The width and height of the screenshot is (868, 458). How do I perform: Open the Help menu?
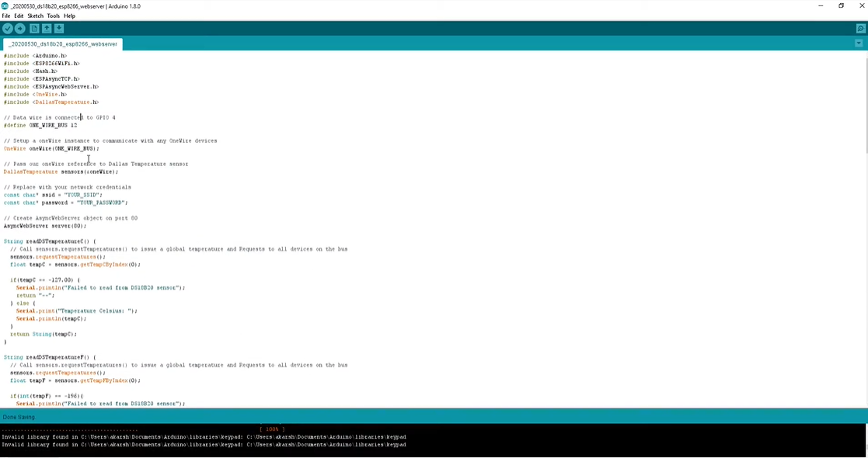click(69, 16)
